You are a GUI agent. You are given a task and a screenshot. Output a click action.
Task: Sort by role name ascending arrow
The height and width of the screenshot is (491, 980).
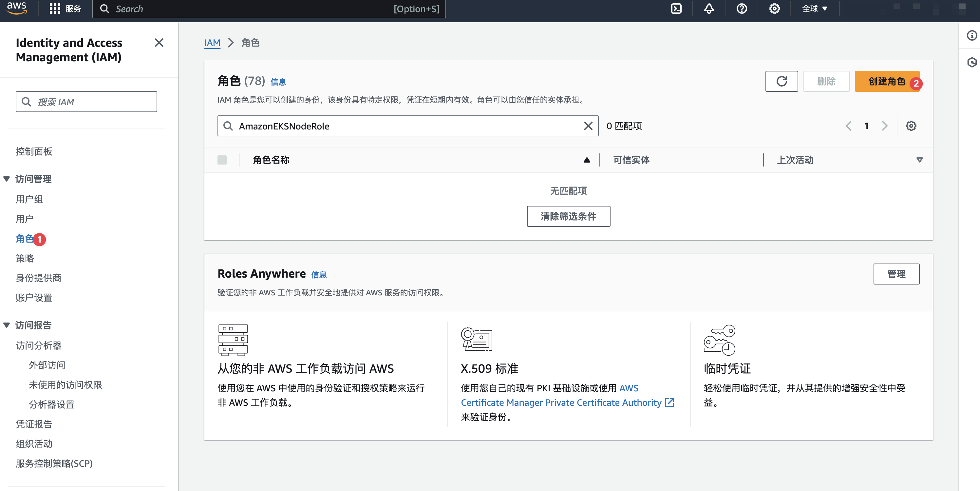pyautogui.click(x=587, y=160)
